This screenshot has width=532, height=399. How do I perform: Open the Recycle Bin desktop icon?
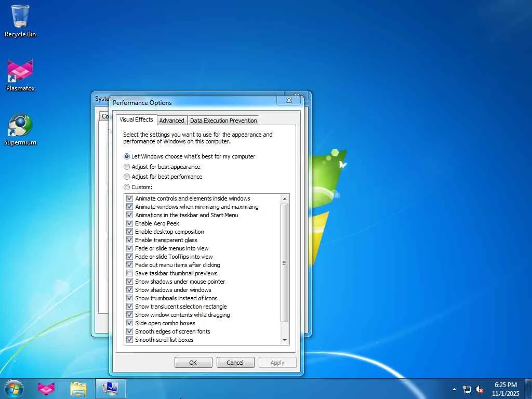pyautogui.click(x=20, y=20)
